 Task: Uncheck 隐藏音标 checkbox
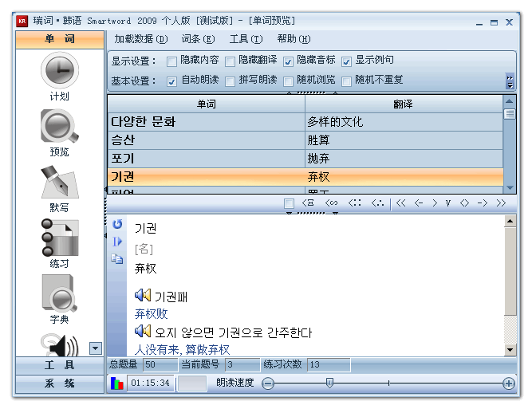click(288, 61)
